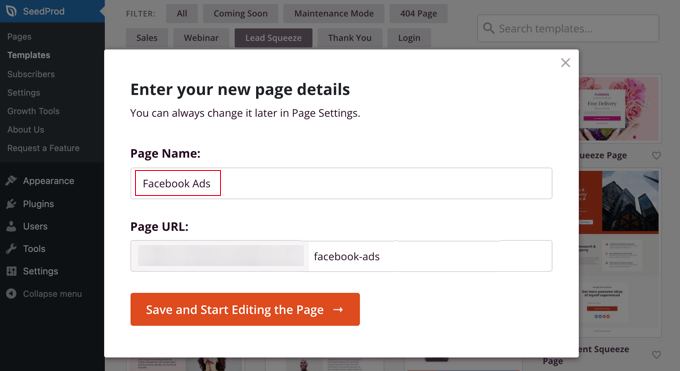Open Request a Feature link
The height and width of the screenshot is (371, 680).
point(43,148)
